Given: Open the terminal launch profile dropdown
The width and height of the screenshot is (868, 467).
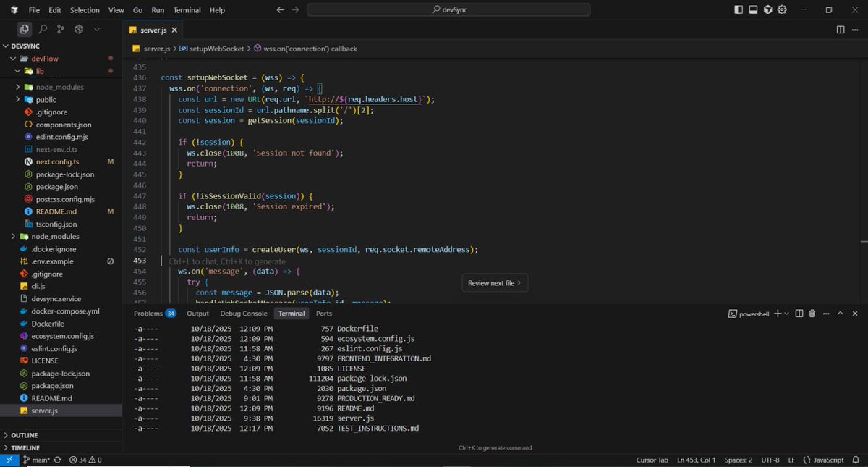Looking at the screenshot, I should point(787,314).
